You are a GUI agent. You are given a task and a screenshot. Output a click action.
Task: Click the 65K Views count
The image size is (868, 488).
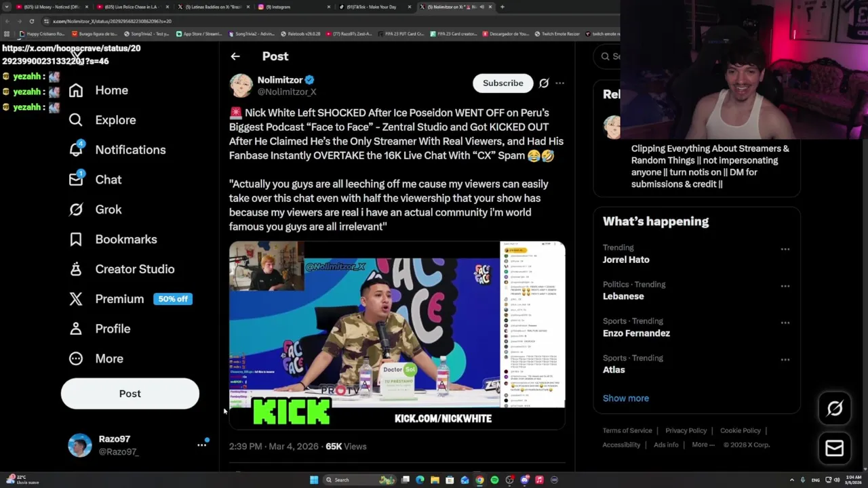346,446
